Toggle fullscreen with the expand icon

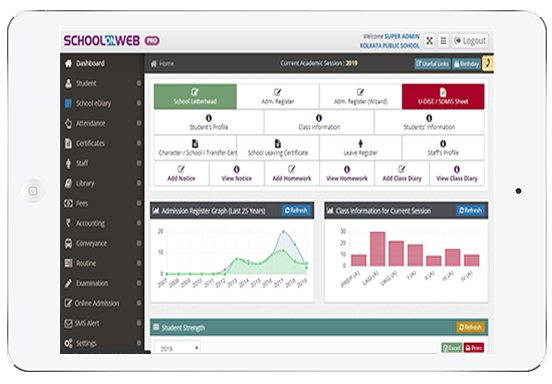click(429, 41)
